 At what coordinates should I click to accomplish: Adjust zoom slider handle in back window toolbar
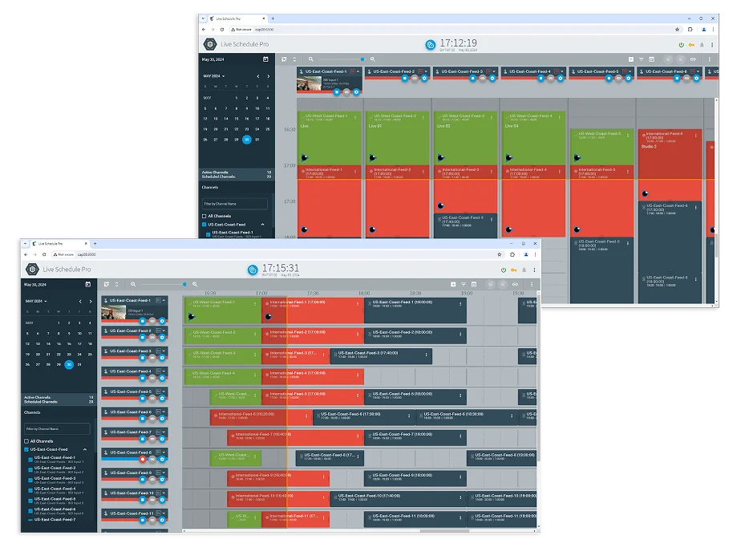click(x=362, y=59)
